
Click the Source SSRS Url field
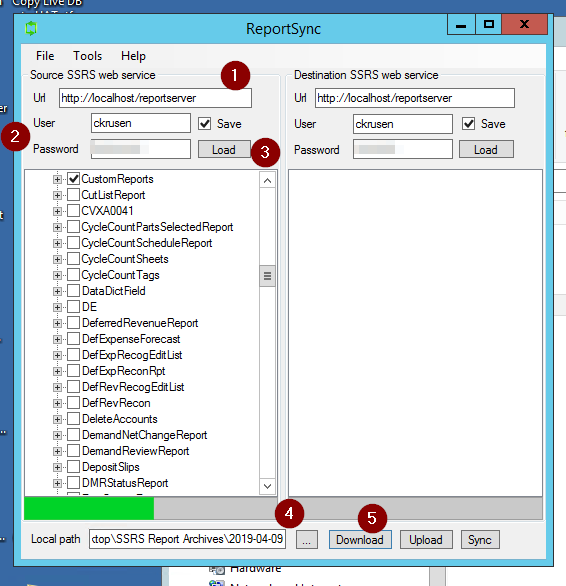click(x=155, y=98)
